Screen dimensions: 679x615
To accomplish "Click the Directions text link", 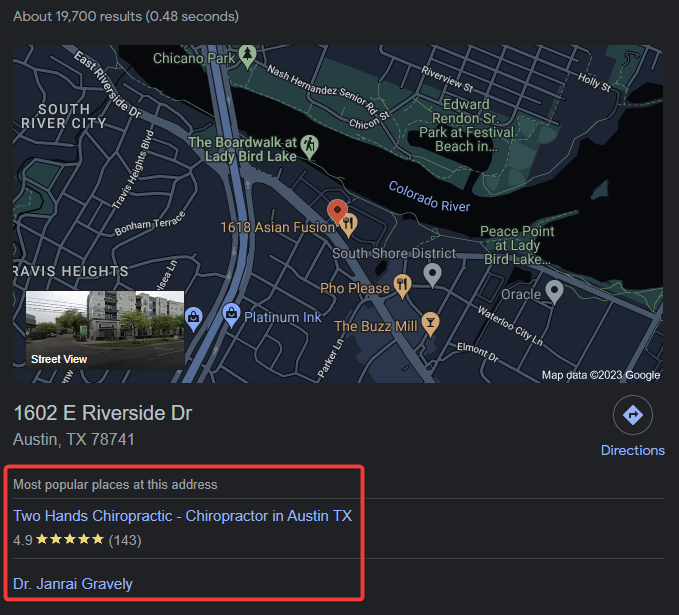I will 632,450.
